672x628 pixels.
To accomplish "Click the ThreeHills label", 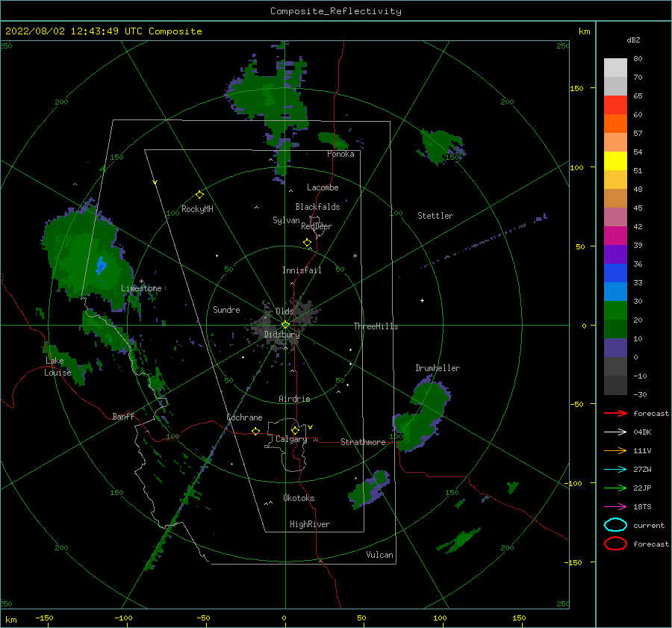I will 376,326.
